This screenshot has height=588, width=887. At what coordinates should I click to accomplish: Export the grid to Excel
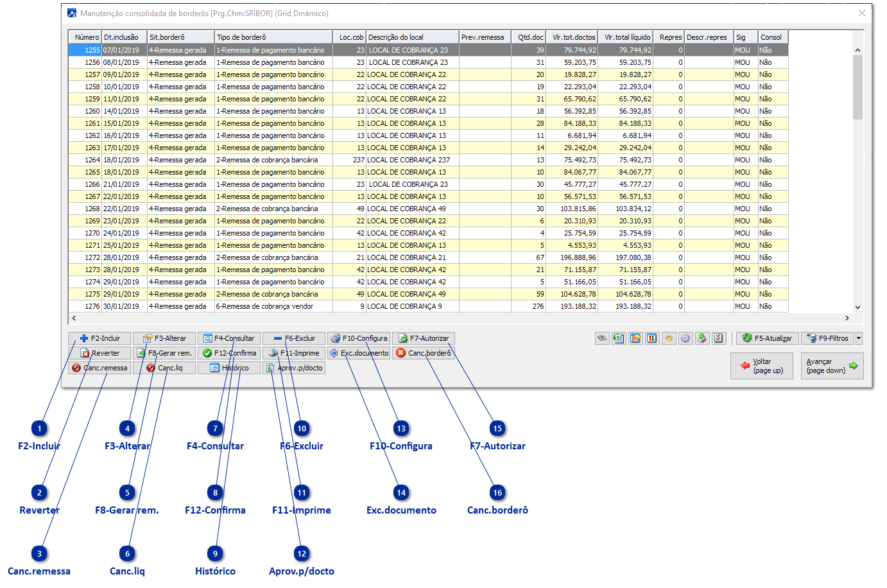pos(619,338)
